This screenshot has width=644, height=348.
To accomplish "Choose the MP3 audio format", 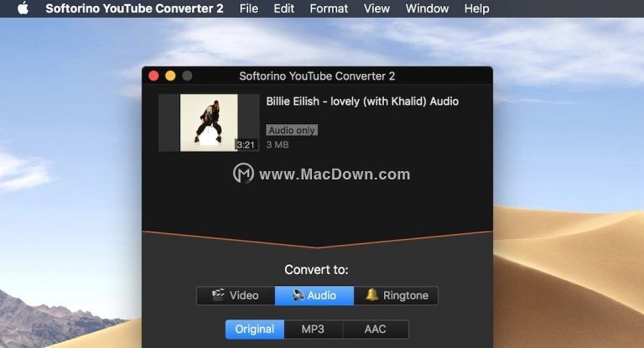I will click(313, 329).
